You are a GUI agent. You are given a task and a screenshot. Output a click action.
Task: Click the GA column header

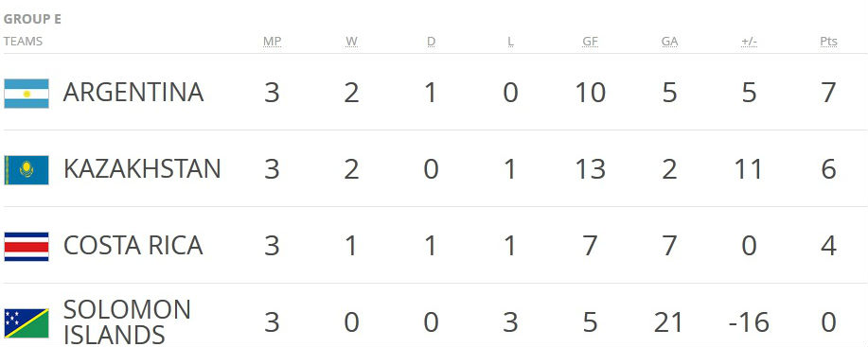click(x=670, y=42)
